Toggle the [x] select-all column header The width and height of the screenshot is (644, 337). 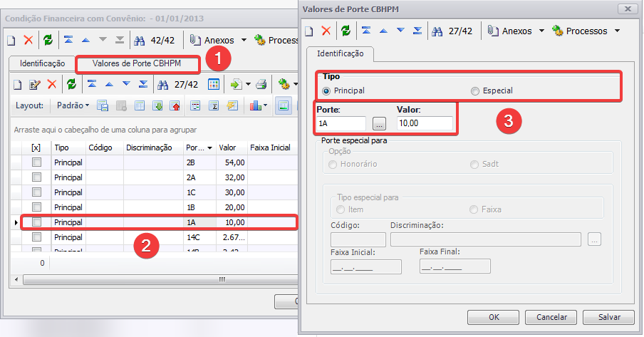click(36, 147)
